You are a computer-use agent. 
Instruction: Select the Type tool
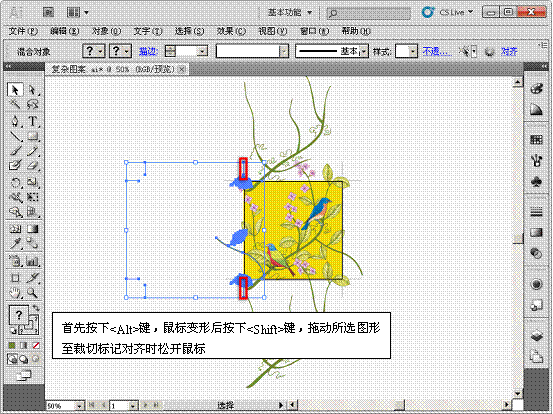[32, 121]
